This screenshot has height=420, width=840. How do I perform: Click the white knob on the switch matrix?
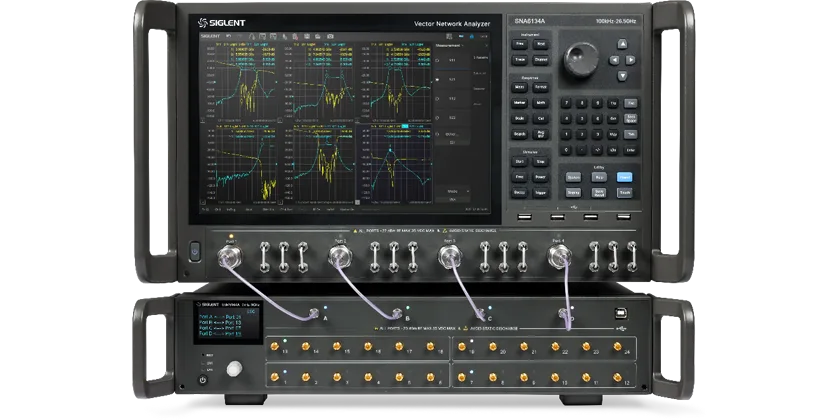234,369
